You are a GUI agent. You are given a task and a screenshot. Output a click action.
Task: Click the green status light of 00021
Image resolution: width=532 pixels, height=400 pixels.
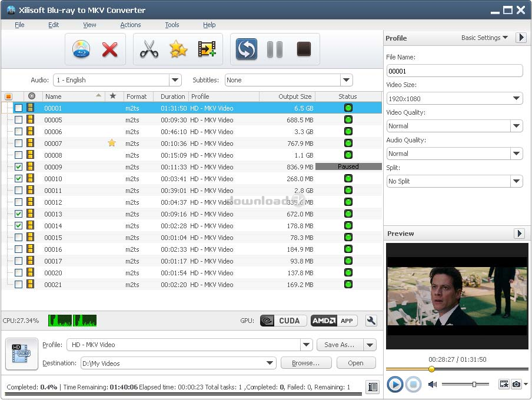348,284
